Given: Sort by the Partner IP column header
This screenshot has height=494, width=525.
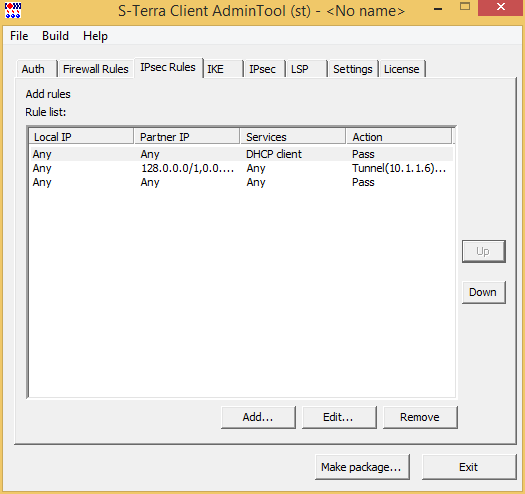Looking at the screenshot, I should 187,137.
